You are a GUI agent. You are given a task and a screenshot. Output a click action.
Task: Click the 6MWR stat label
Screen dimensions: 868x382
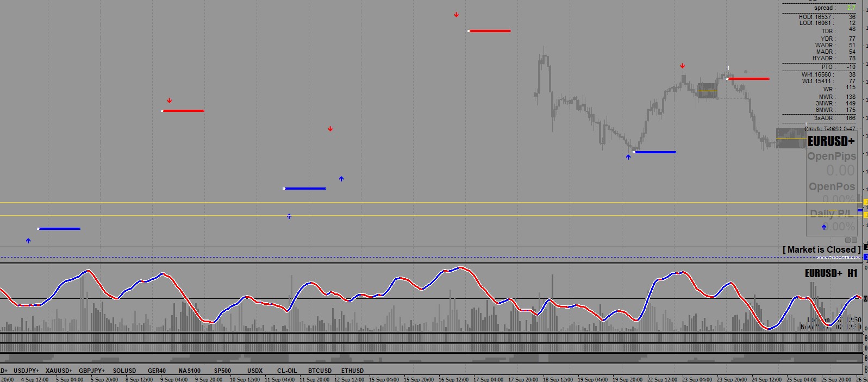[x=825, y=110]
